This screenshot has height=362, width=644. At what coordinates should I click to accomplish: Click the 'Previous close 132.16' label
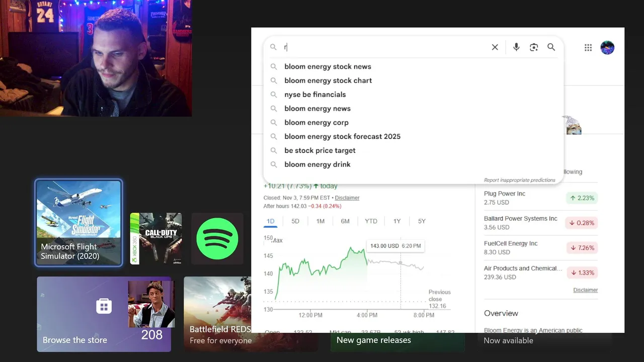[440, 299]
